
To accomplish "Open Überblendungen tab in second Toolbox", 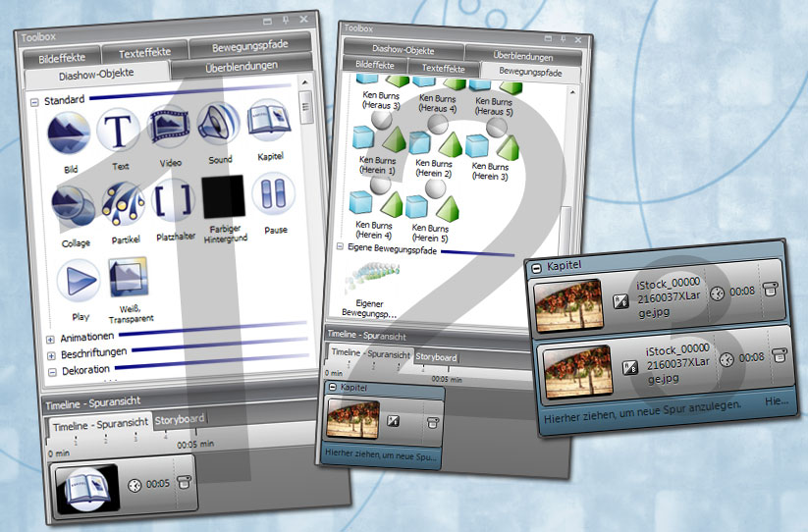I will [523, 56].
